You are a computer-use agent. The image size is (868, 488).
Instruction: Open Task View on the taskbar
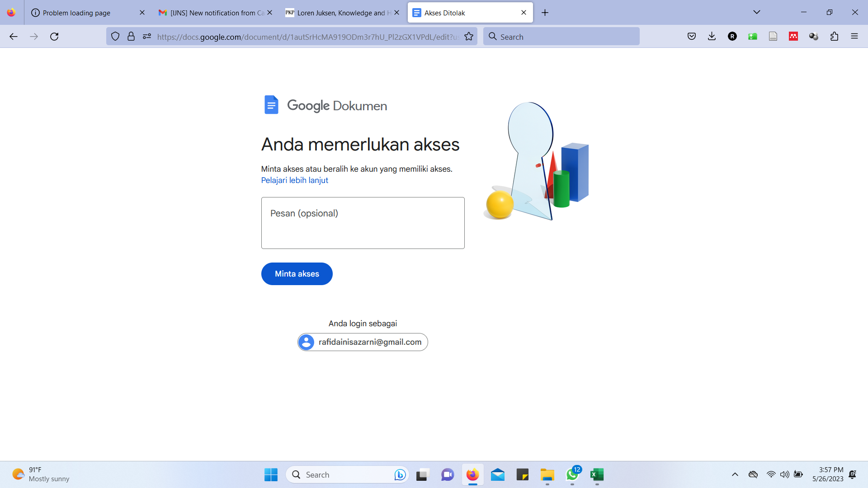pyautogui.click(x=422, y=475)
